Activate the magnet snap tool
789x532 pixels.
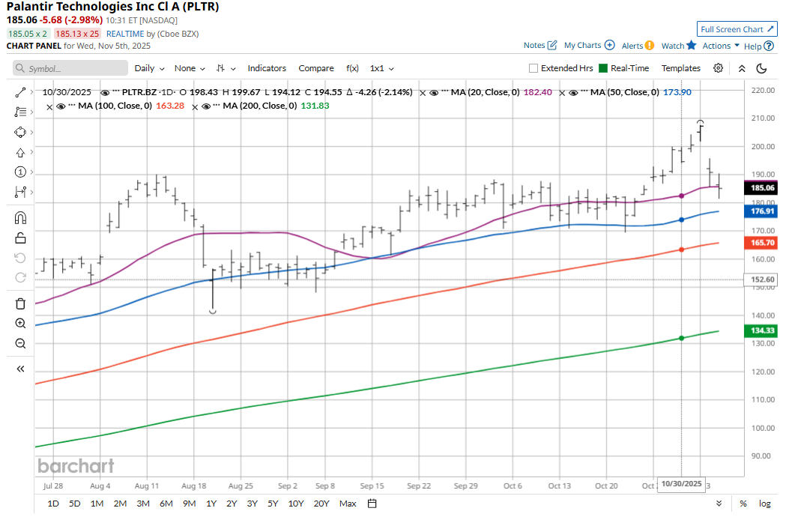tap(20, 218)
